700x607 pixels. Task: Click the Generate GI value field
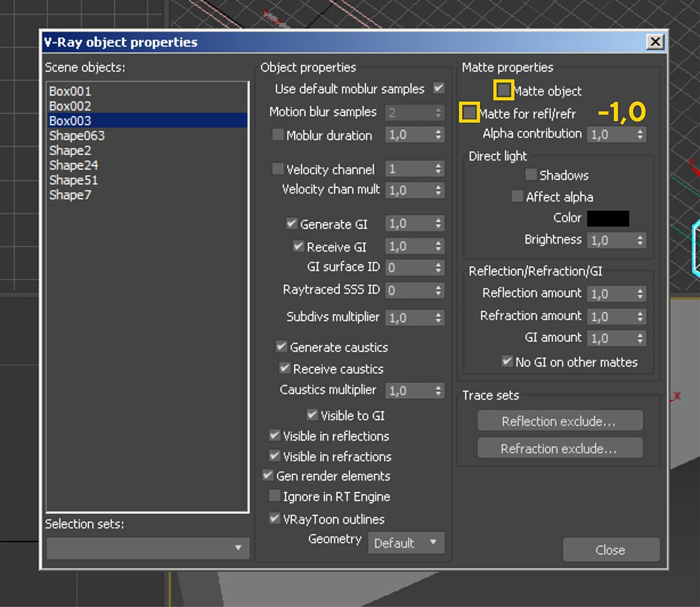(409, 223)
